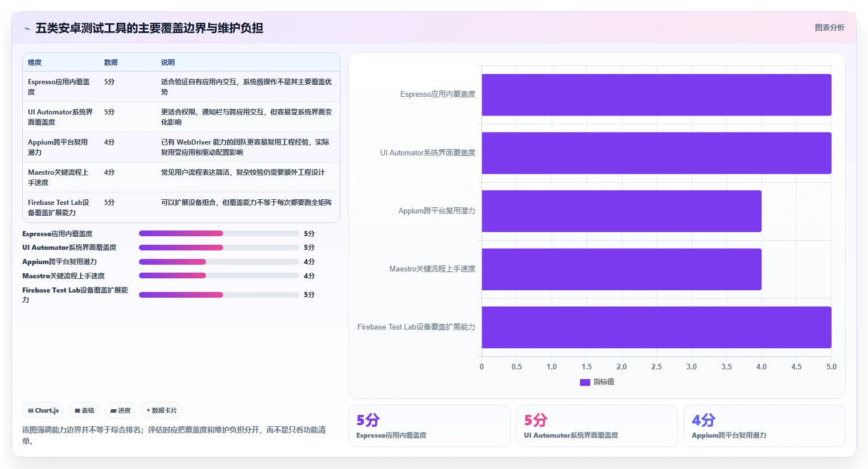Click the 4分 value in Maestro table row
The width and height of the screenshot is (868, 469).
109,172
